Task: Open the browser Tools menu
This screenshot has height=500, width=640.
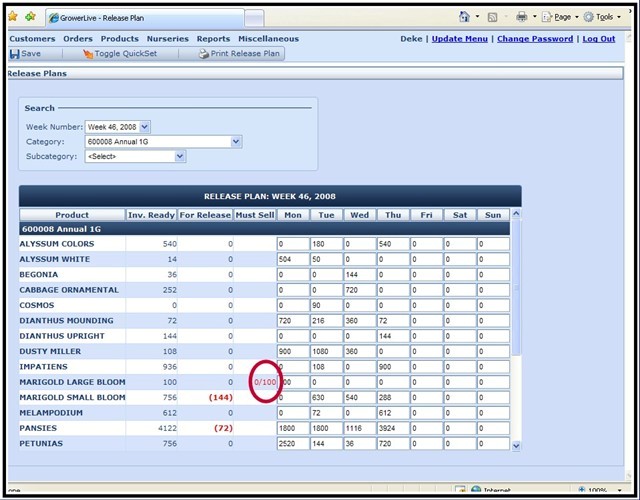Action: point(602,17)
